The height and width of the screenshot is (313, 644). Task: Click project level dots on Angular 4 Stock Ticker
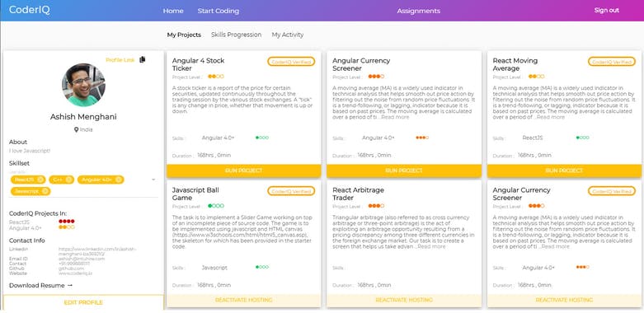[x=216, y=77]
